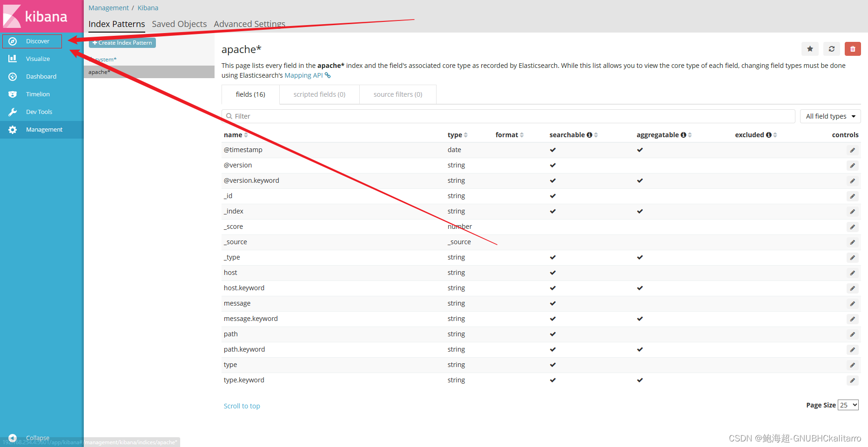Switch to scripted fields (0) tab
Screen dimensions: 868x447
pyautogui.click(x=319, y=94)
